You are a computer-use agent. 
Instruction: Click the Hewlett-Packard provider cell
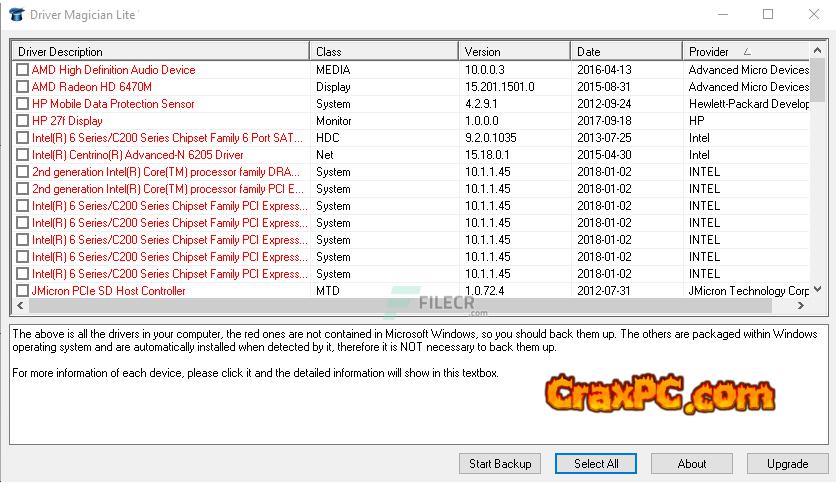(x=749, y=104)
